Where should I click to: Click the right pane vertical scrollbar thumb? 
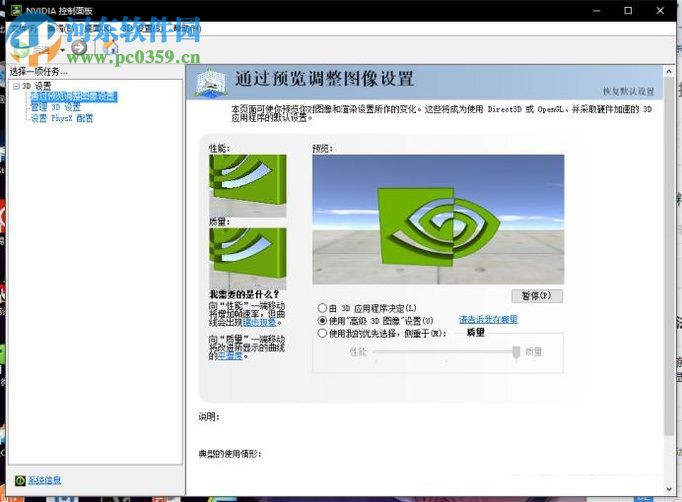pyautogui.click(x=669, y=255)
